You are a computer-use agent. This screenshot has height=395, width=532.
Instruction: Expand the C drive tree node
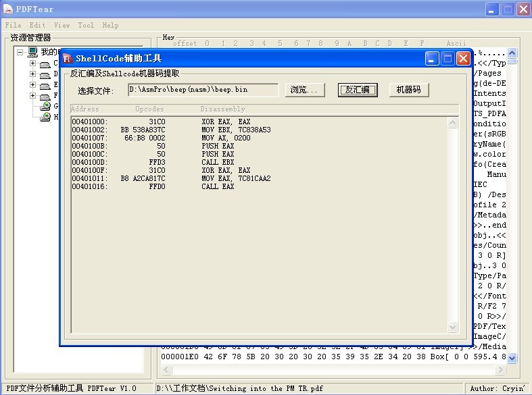click(x=32, y=63)
